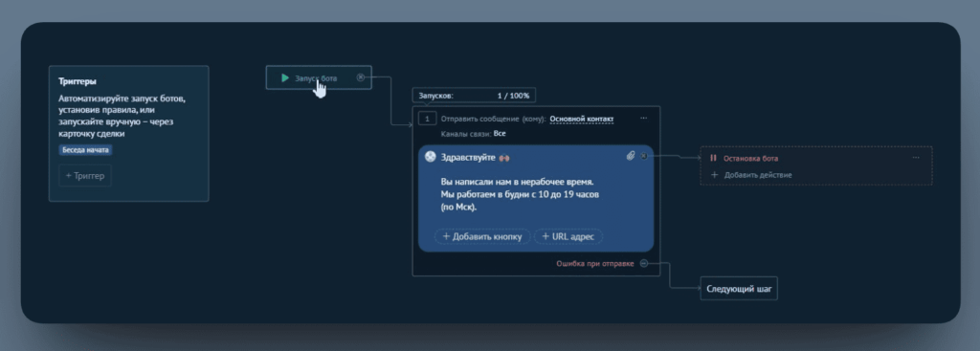The width and height of the screenshot is (980, 351).
Task: Click the step number 1 box
Action: (x=428, y=119)
